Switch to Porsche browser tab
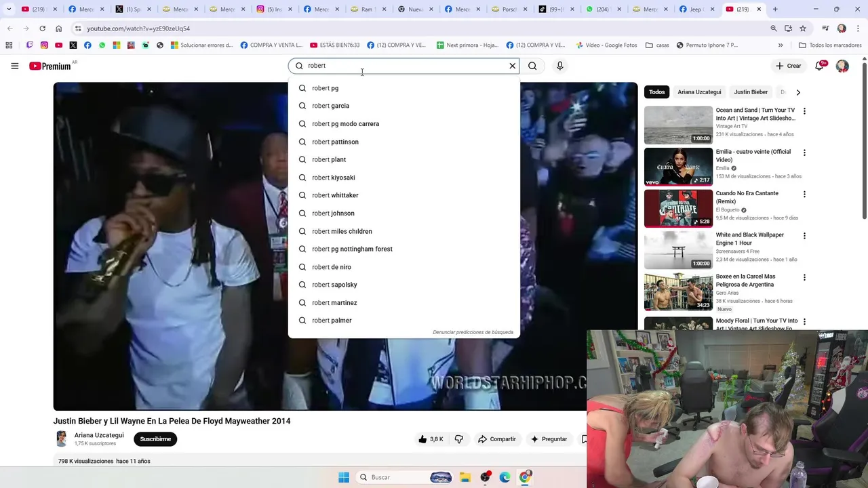Screen dimensions: 868x488 click(504, 9)
